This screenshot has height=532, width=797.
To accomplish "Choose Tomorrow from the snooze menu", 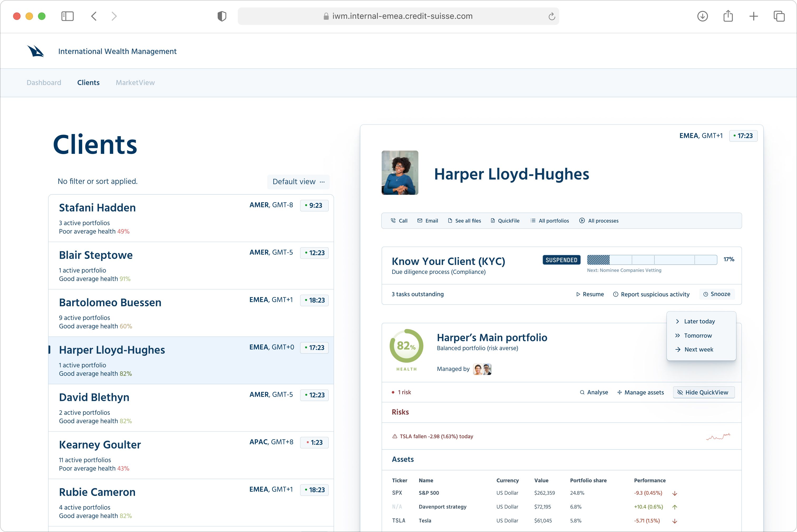I will pyautogui.click(x=698, y=336).
